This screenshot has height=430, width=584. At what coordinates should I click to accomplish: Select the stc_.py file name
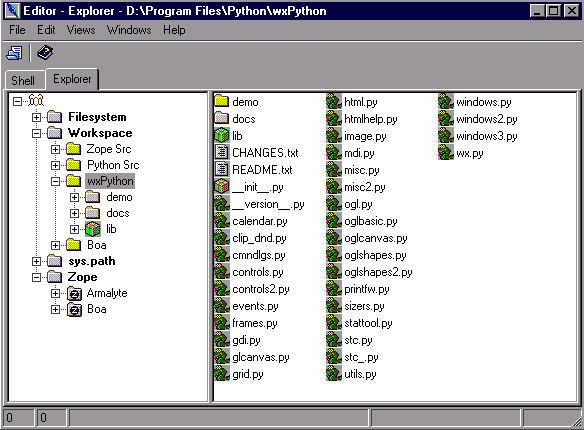point(361,357)
